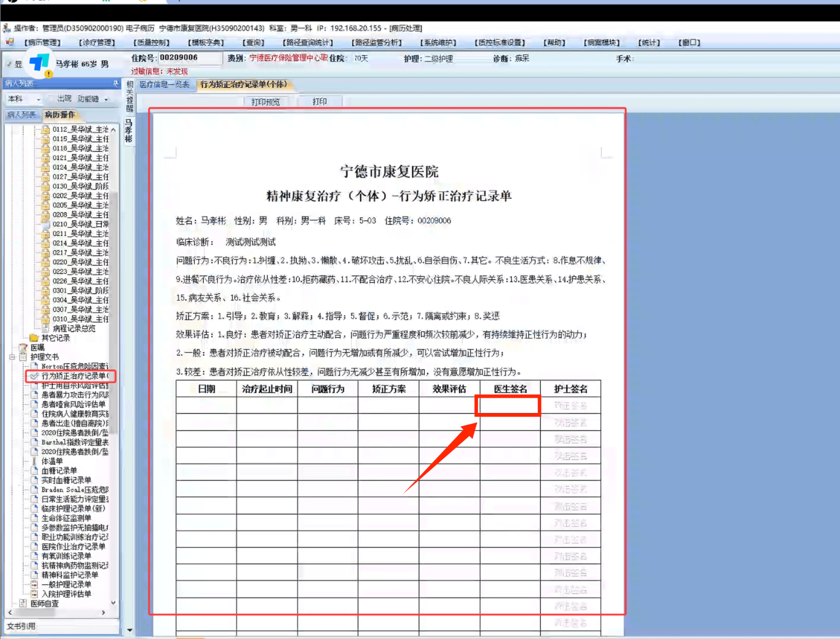The width and height of the screenshot is (840, 639).
Task: Select the 行为矫正治疗记录单(个体) tab
Action: [244, 85]
